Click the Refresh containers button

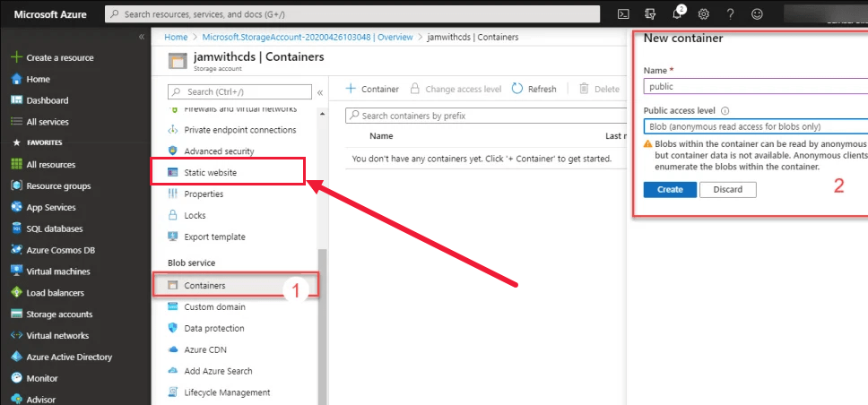pyautogui.click(x=534, y=89)
